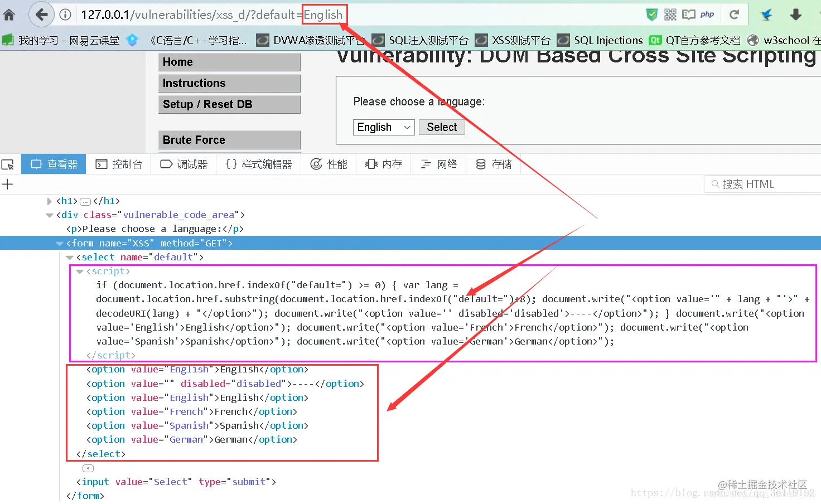Open SQL Injections bookmark
Screen dimensions: 821x504
pyautogui.click(x=600, y=40)
